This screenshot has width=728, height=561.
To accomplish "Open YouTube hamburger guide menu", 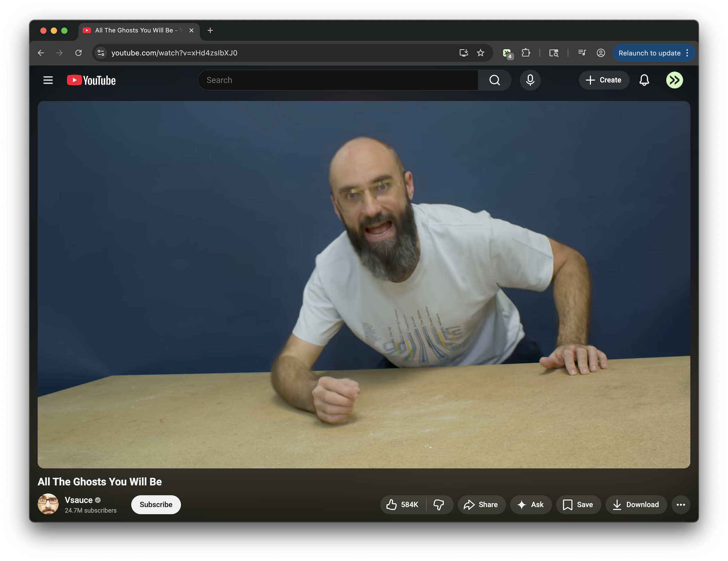I will pos(48,80).
